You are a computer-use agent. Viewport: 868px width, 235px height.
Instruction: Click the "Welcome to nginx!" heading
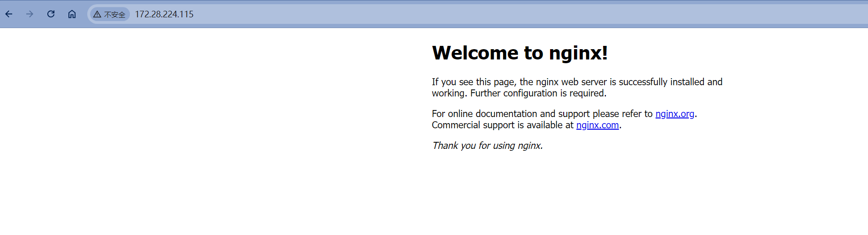coord(520,53)
